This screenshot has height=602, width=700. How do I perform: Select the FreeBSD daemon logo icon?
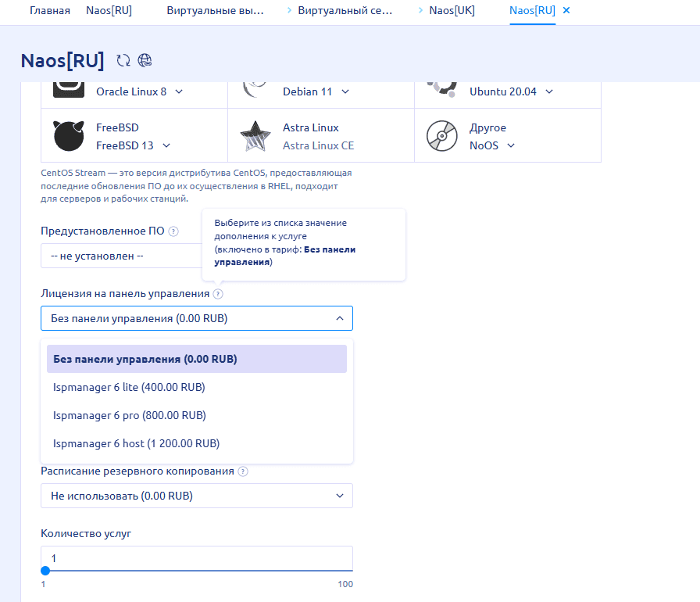click(x=69, y=136)
